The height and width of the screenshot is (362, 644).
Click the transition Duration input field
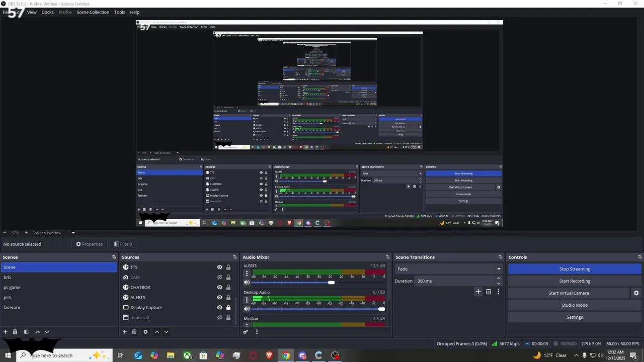click(455, 281)
